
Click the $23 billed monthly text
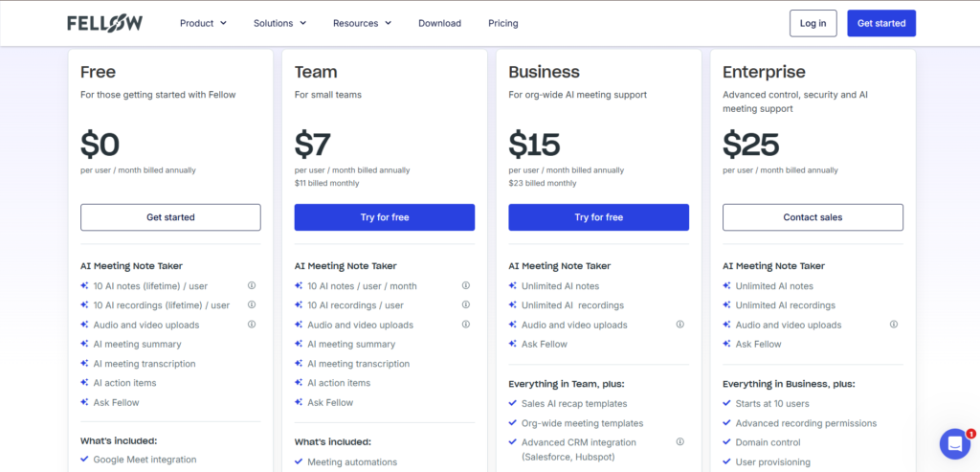[x=543, y=183]
